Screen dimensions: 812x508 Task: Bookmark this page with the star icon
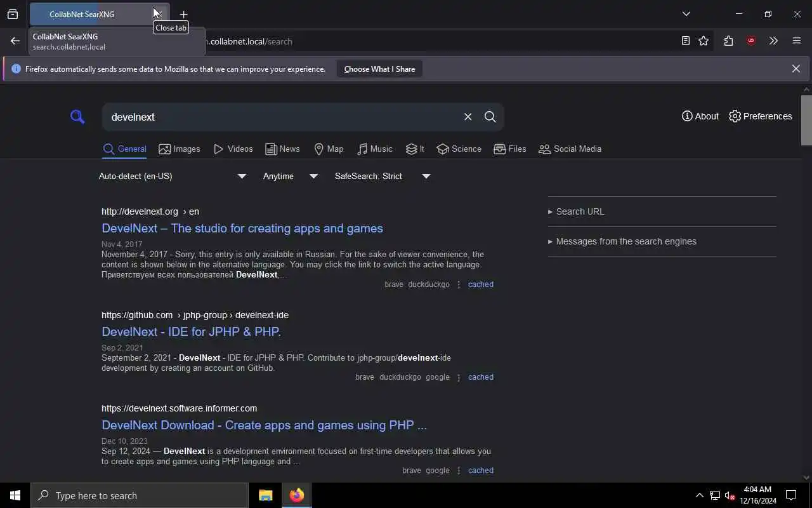(704, 41)
